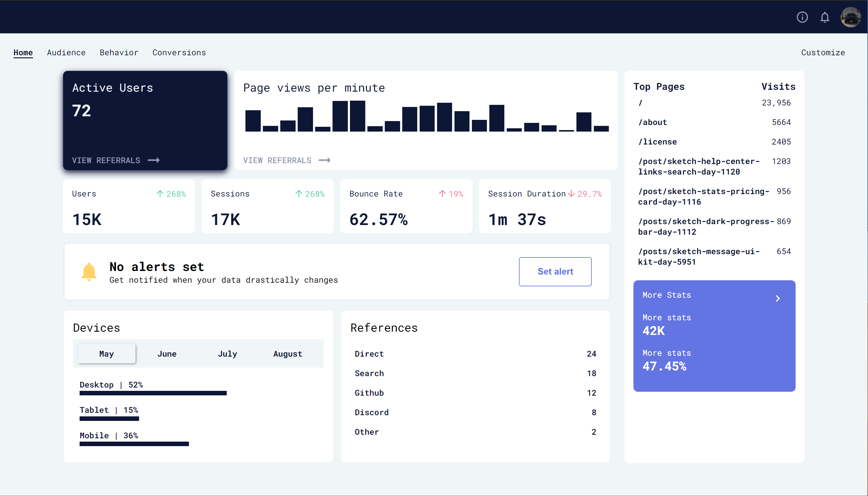This screenshot has height=496, width=868.
Task: Select the May devices tab
Action: pos(106,354)
